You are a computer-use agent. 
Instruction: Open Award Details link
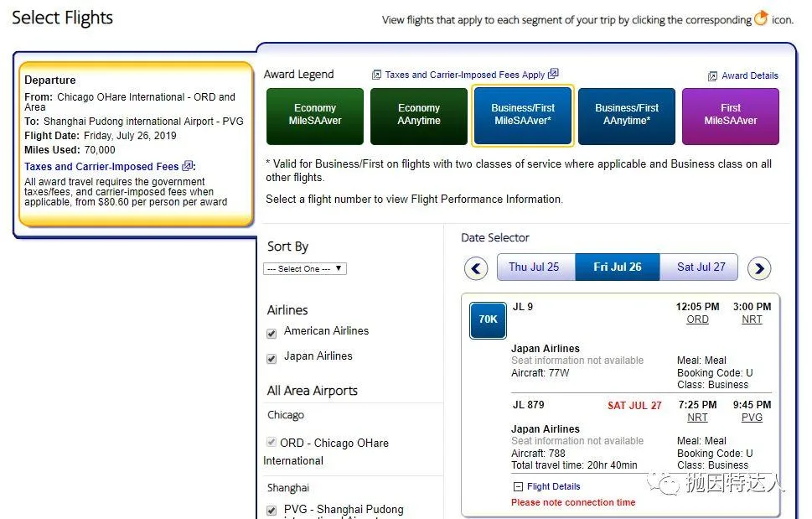[750, 75]
